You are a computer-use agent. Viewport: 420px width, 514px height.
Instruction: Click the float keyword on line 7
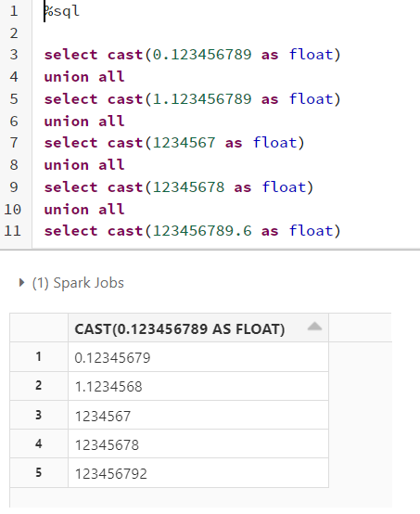pyautogui.click(x=274, y=143)
